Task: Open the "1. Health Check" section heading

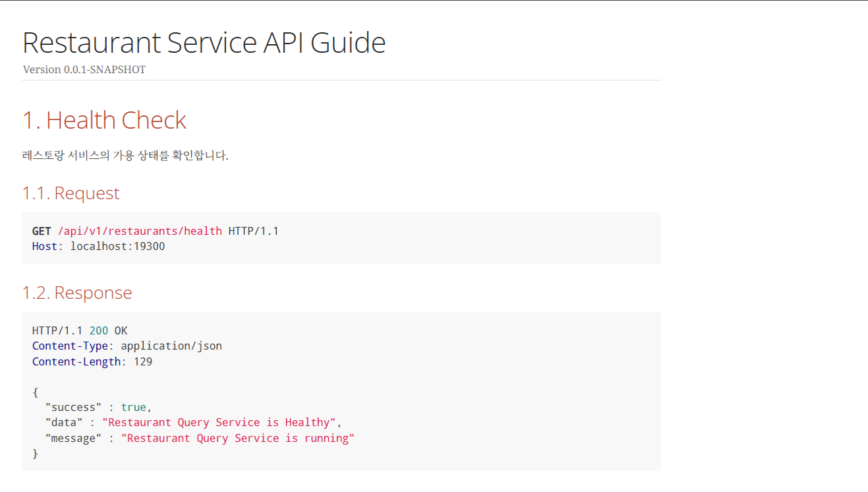Action: click(x=105, y=120)
